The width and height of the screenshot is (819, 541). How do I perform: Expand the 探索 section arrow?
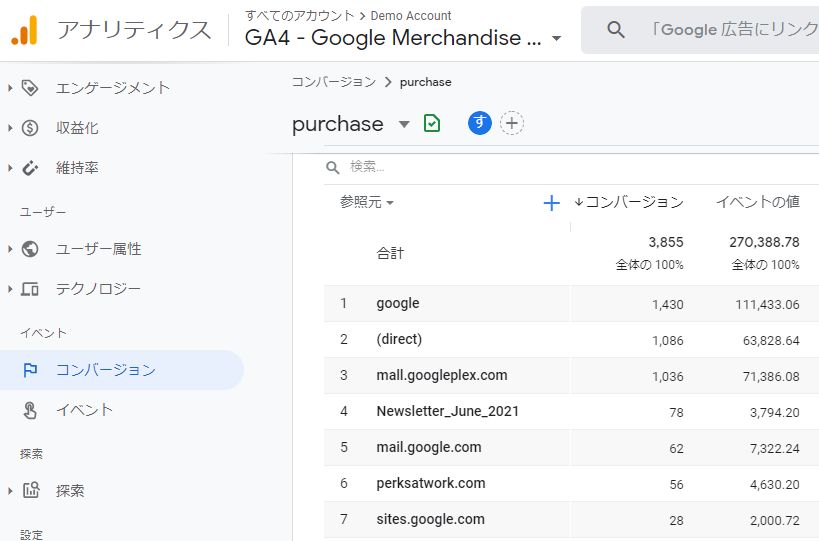[x=10, y=490]
